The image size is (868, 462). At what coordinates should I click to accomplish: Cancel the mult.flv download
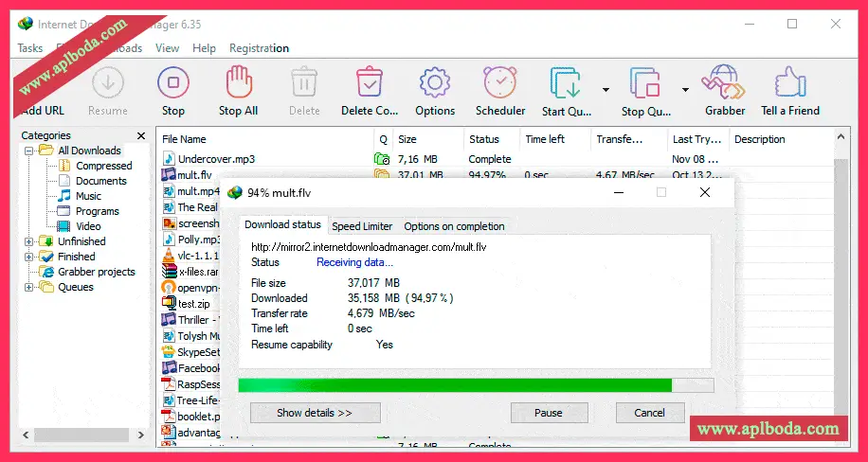649,413
